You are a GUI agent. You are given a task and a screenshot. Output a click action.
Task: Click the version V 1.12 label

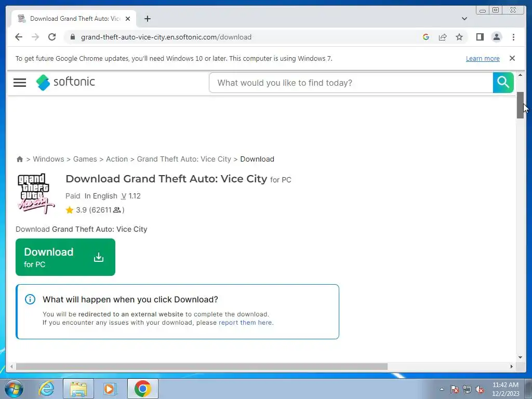130,196
